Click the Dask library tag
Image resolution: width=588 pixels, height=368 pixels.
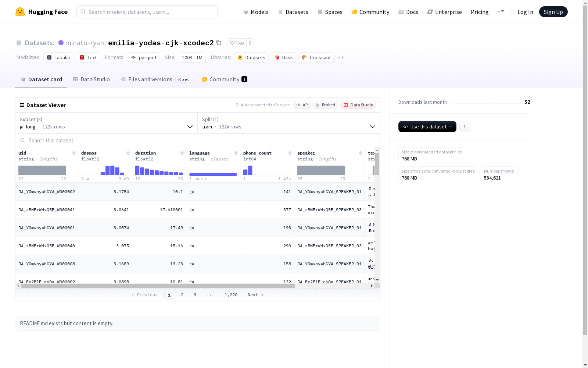(284, 57)
